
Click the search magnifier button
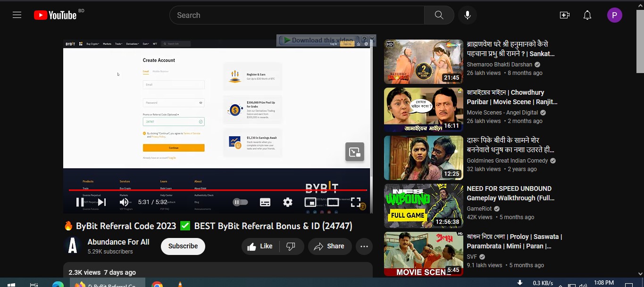click(x=439, y=15)
